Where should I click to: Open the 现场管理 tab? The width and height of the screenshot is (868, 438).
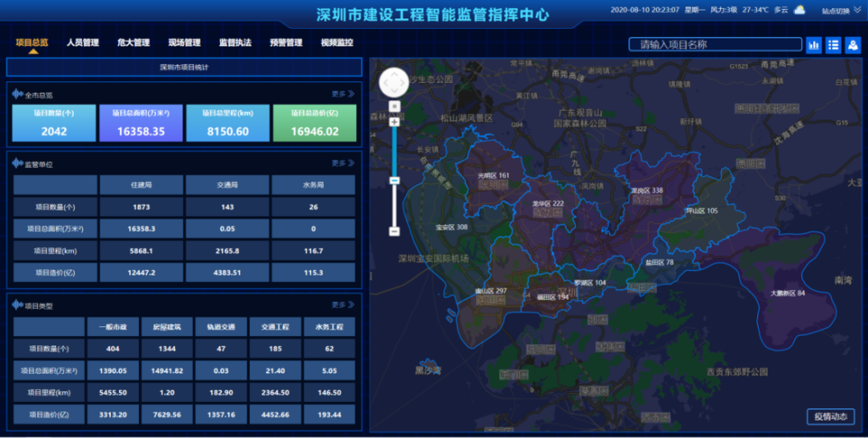coord(184,43)
